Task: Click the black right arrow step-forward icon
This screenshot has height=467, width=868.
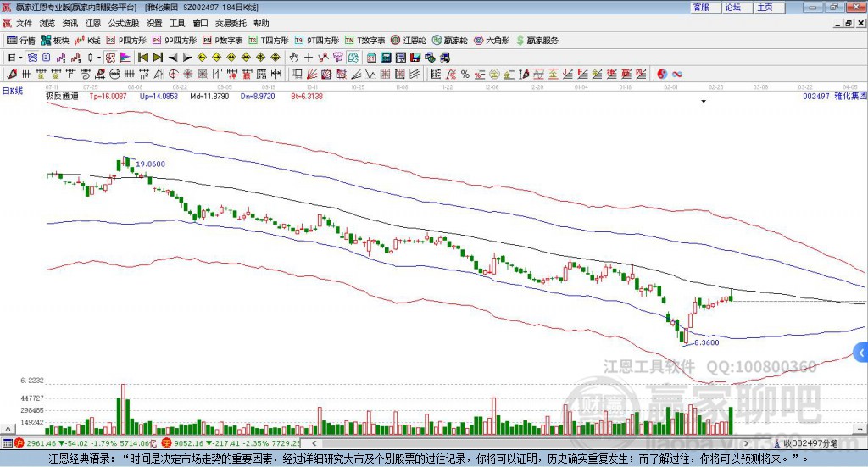Action: coord(187,58)
